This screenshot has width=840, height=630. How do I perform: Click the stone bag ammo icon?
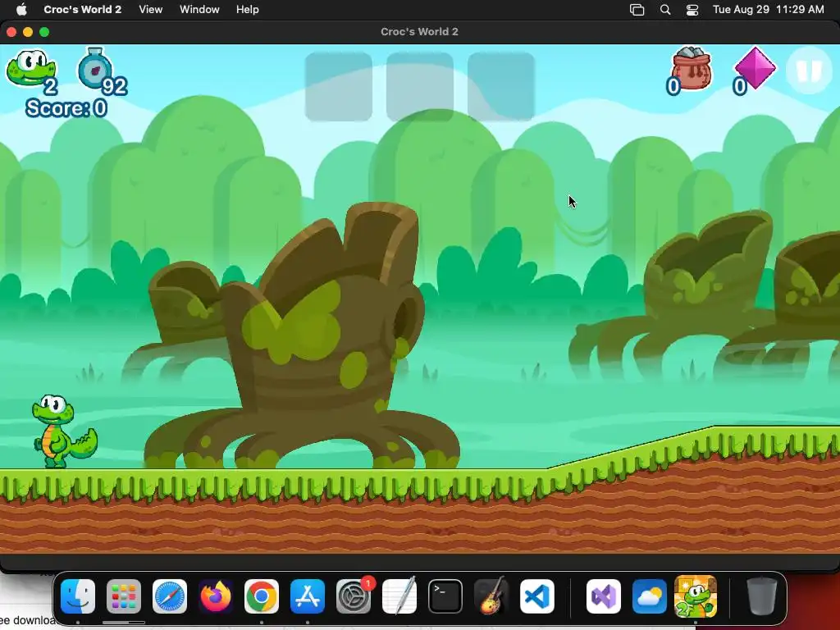coord(691,68)
